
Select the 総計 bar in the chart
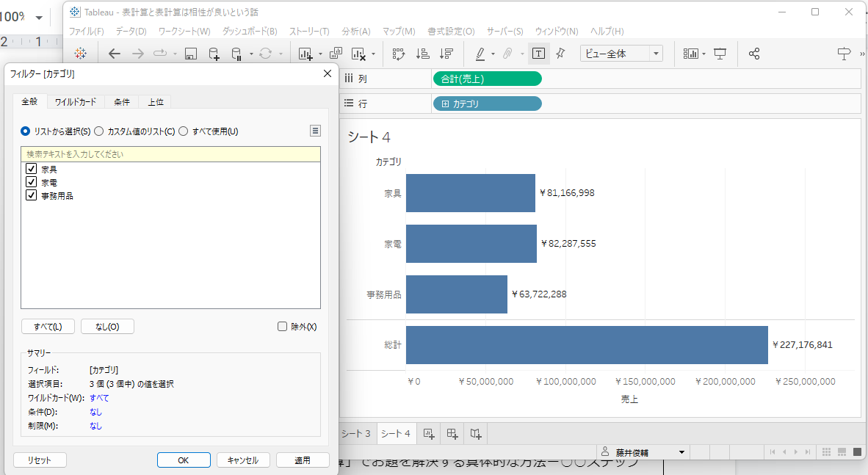(x=587, y=345)
